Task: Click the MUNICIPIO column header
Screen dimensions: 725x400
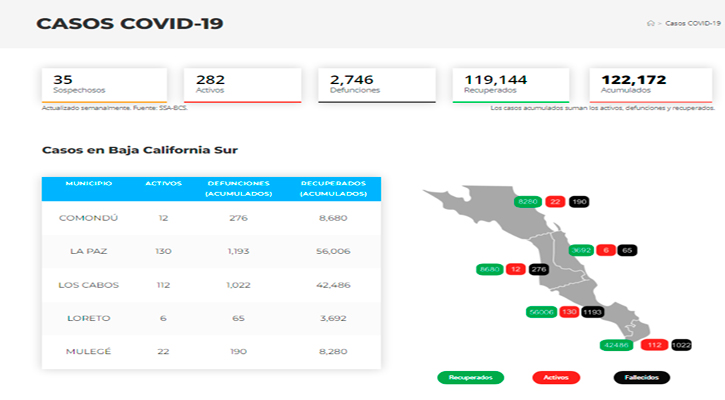Action: [89, 184]
